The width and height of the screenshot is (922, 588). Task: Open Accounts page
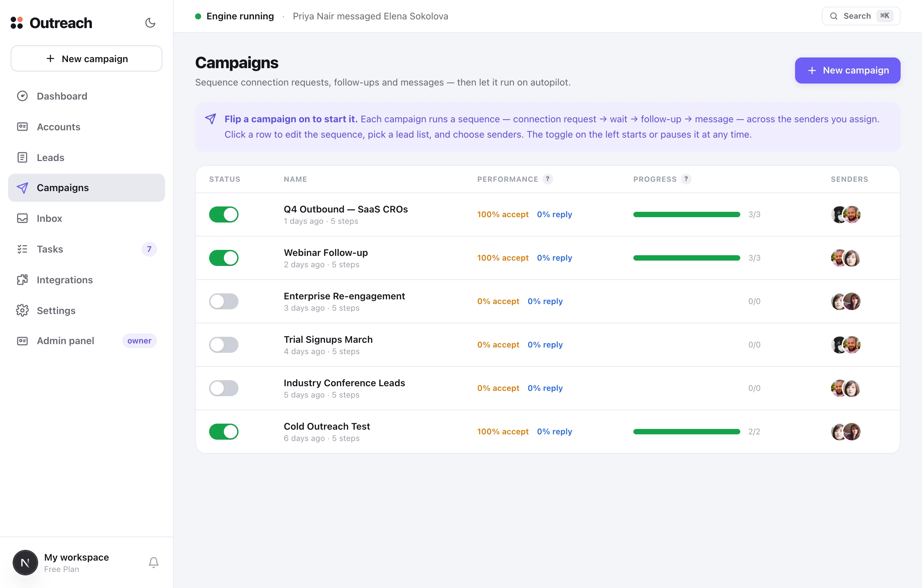[87, 127]
